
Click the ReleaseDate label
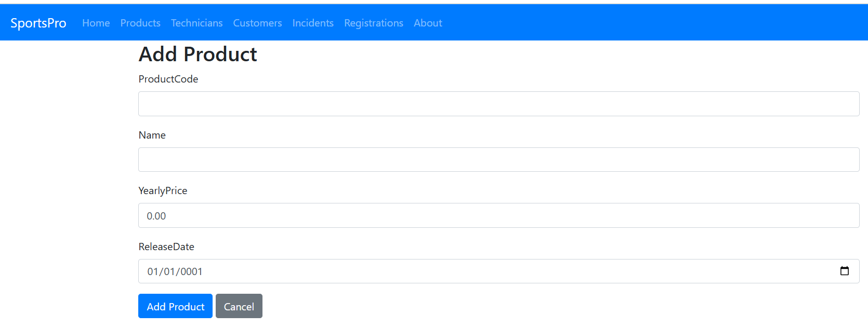point(166,247)
